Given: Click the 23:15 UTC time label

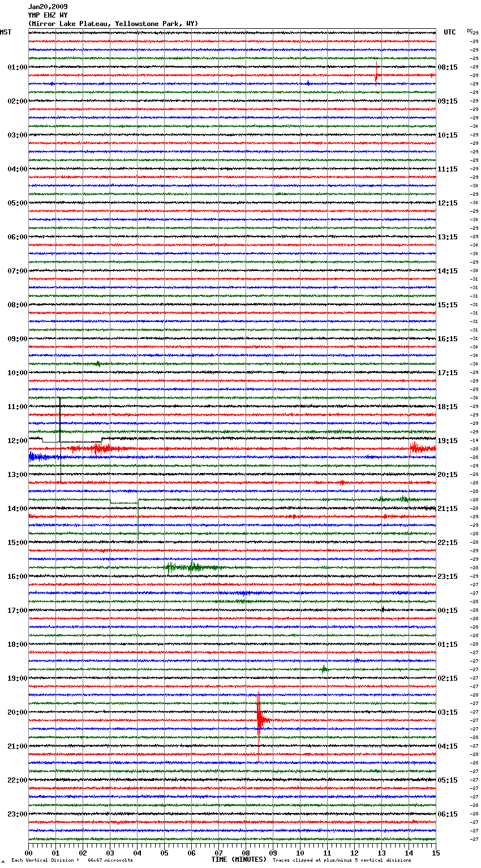Looking at the screenshot, I should (448, 577).
